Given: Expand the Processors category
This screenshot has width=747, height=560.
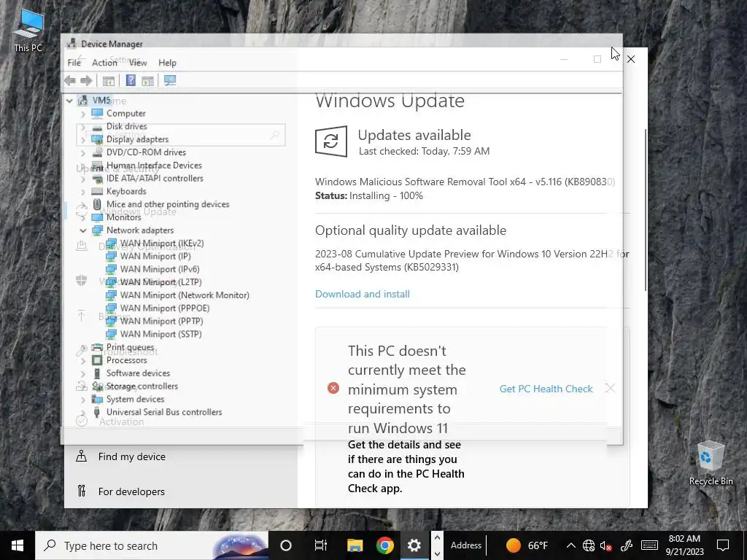Looking at the screenshot, I should pos(83,360).
